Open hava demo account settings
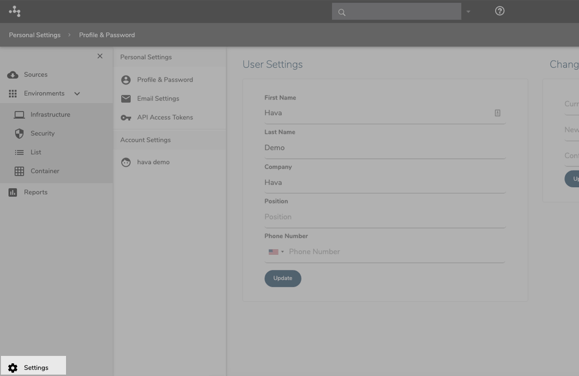Viewport: 579px width, 376px height. (x=153, y=162)
